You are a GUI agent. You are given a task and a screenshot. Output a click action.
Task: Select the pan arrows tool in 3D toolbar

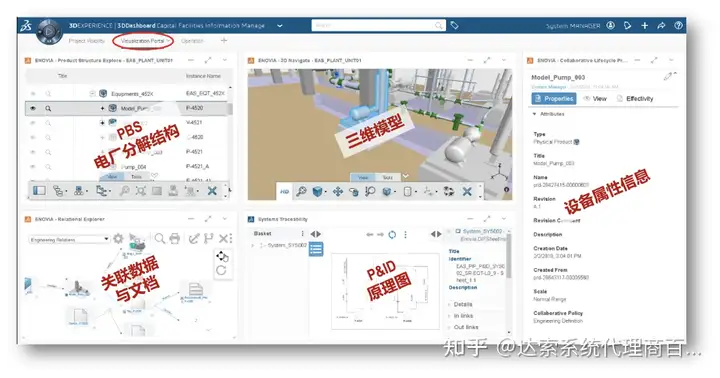[338, 192]
